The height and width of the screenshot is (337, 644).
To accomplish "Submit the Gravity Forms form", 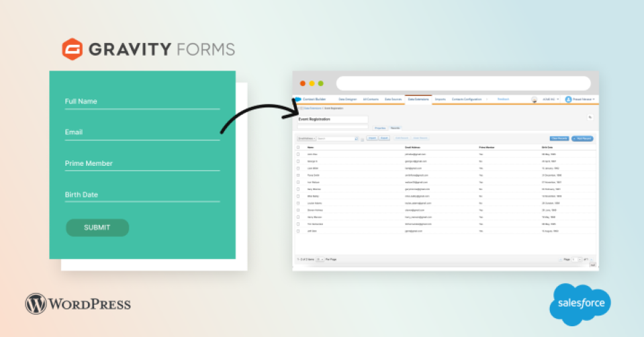I will [x=97, y=228].
